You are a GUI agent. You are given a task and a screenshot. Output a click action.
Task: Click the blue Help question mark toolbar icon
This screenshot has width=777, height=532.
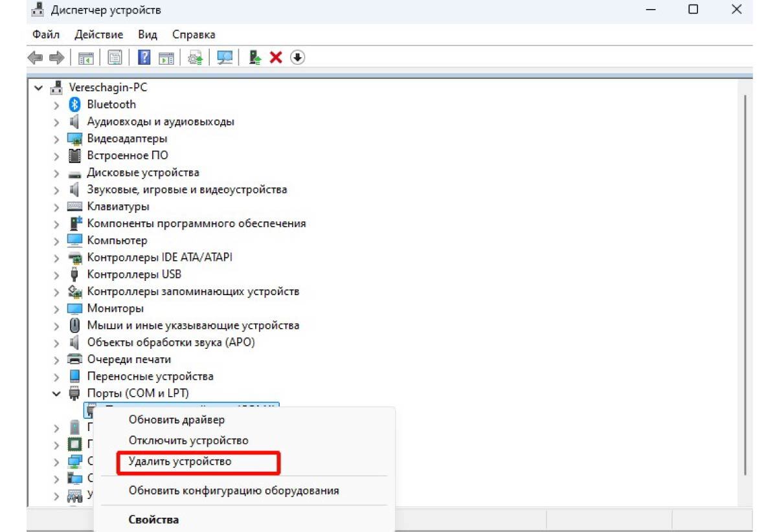[144, 58]
